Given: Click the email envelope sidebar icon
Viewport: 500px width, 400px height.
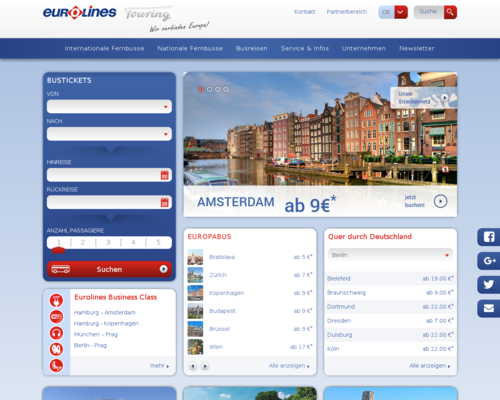Looking at the screenshot, I should [489, 308].
